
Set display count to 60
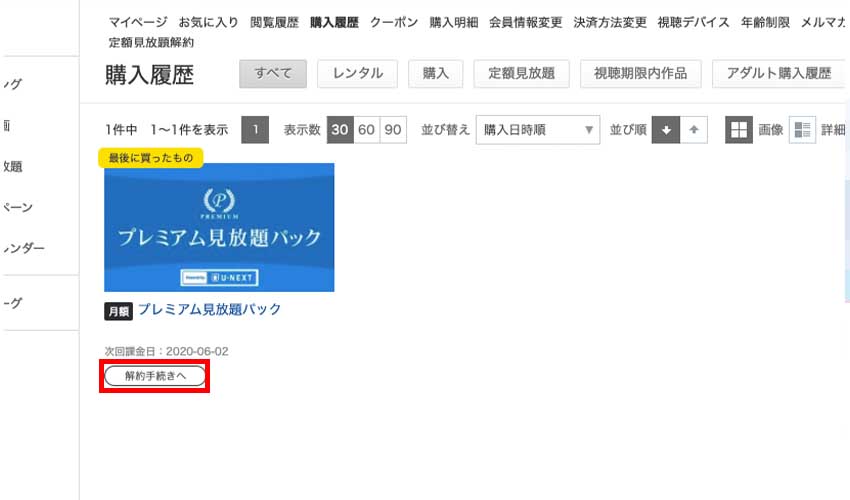click(x=366, y=130)
